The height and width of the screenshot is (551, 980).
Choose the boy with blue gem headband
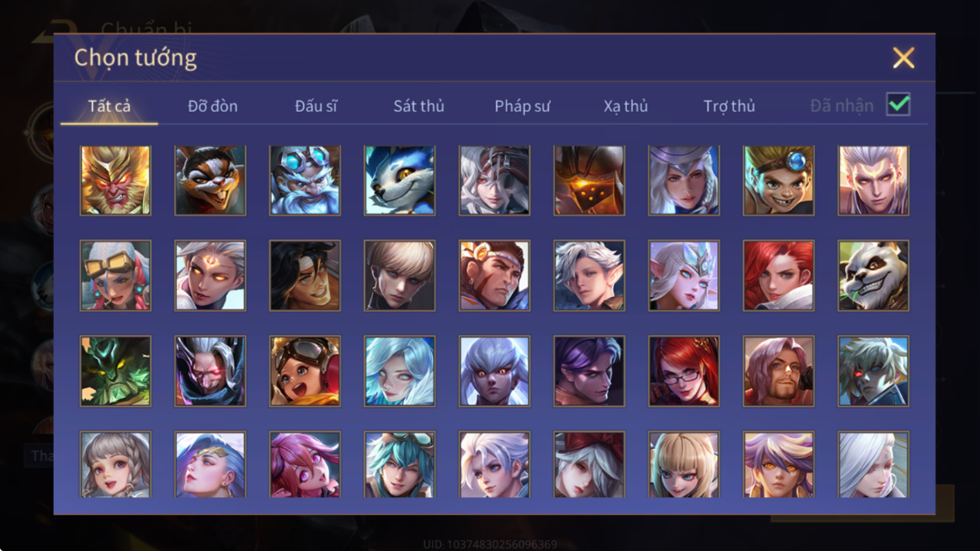(x=778, y=181)
